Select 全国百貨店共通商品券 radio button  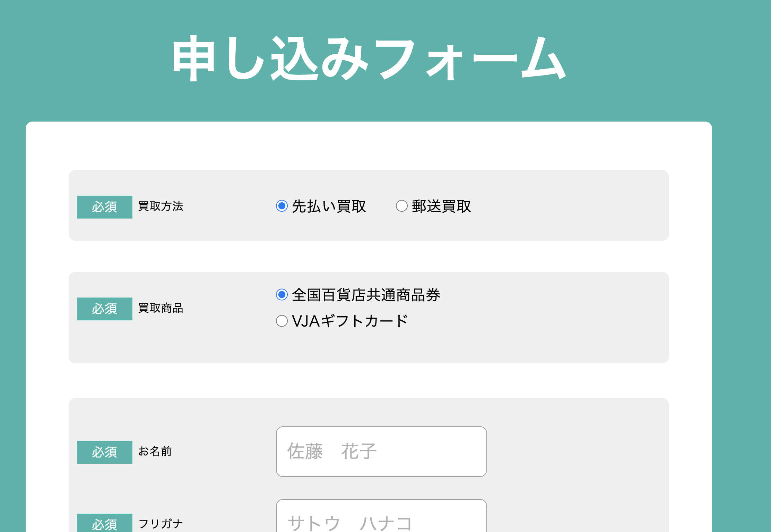click(x=282, y=295)
